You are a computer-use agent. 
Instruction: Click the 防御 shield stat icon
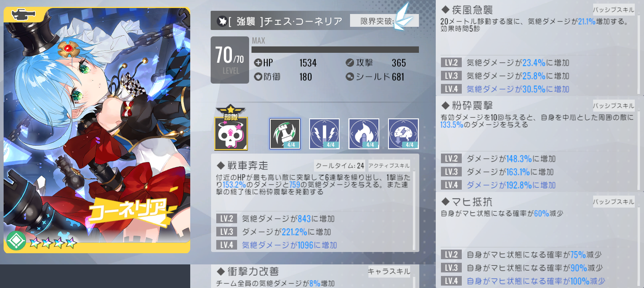258,76
